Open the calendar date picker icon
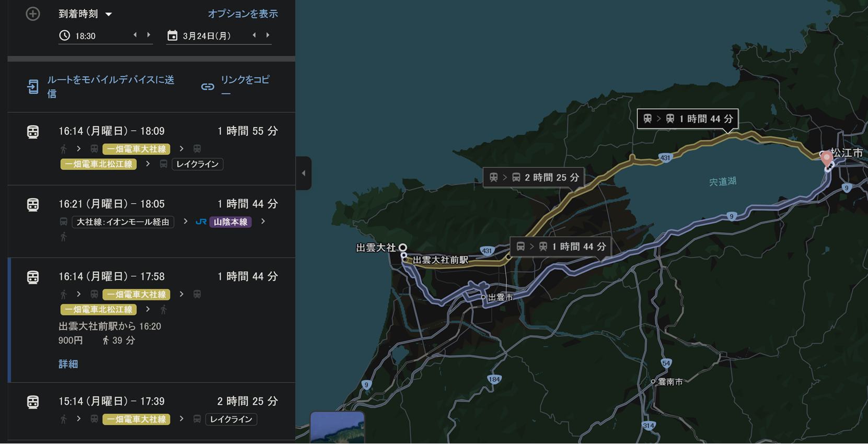868x444 pixels. pyautogui.click(x=172, y=36)
